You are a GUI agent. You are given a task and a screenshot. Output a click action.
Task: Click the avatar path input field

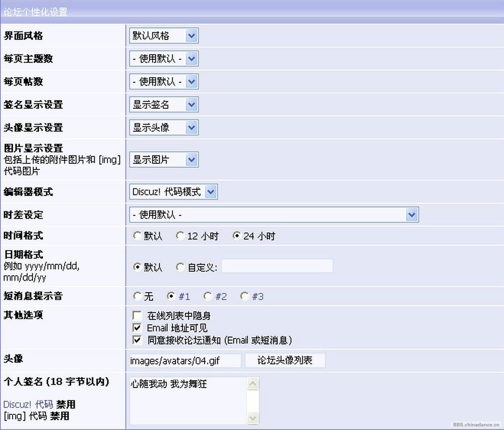185,360
